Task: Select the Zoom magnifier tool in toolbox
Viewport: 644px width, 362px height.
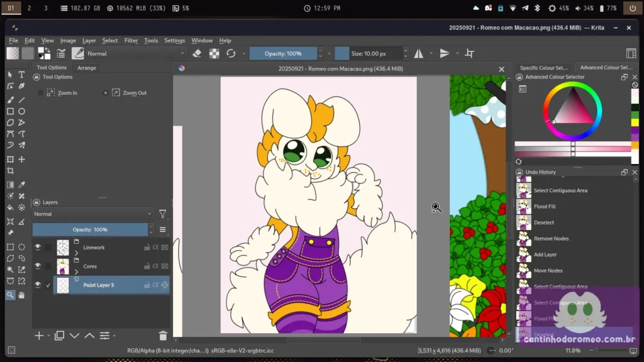Action: click(10, 295)
